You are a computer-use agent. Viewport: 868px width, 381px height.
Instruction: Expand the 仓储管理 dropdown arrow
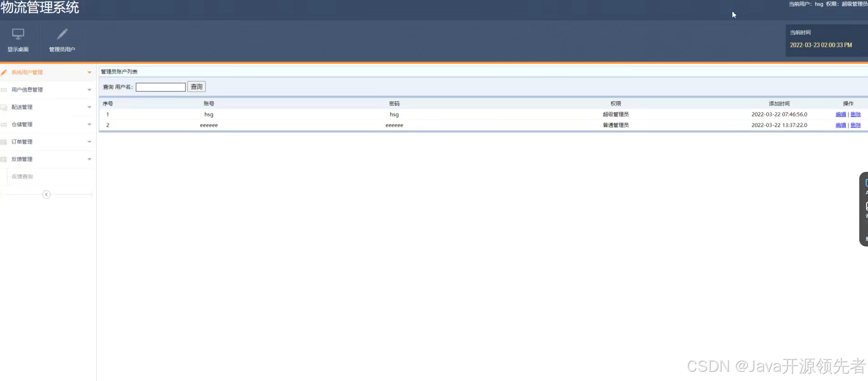pyautogui.click(x=89, y=125)
